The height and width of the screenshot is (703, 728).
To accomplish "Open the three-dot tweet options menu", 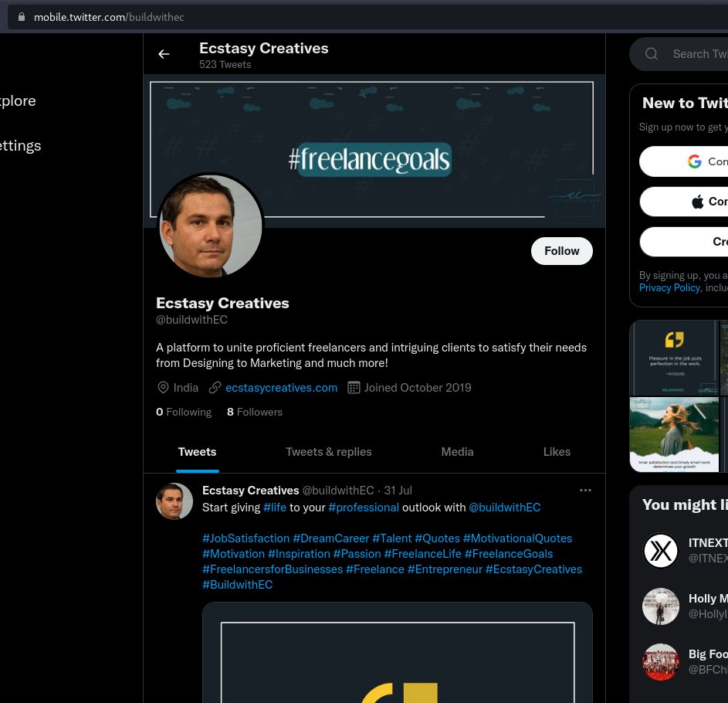I will [x=585, y=491].
